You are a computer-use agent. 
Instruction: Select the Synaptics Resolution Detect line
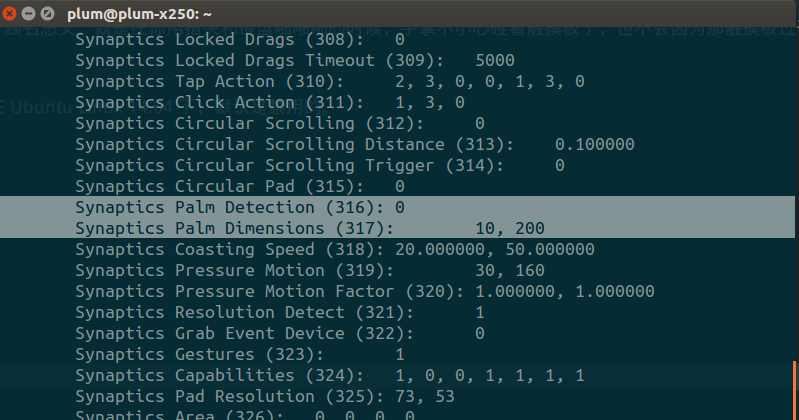[280, 312]
